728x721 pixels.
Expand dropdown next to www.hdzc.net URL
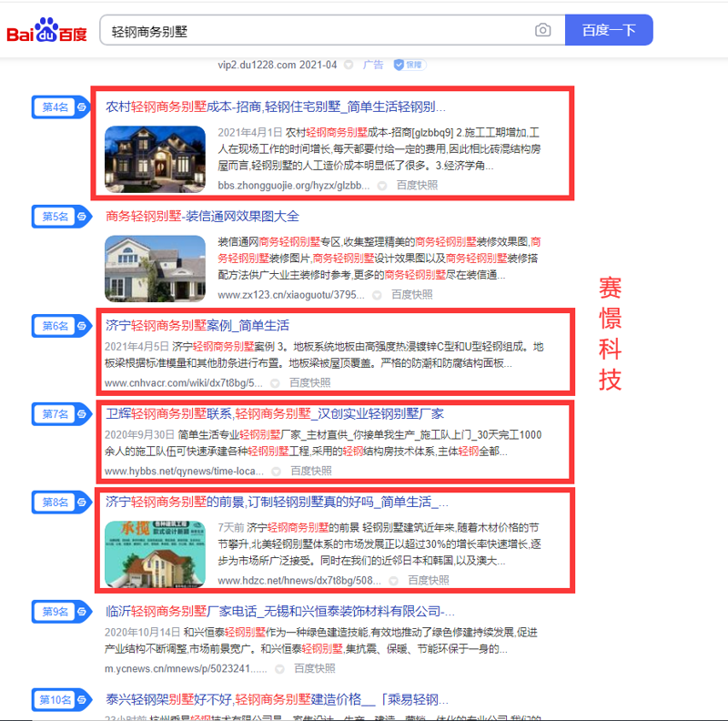[393, 581]
